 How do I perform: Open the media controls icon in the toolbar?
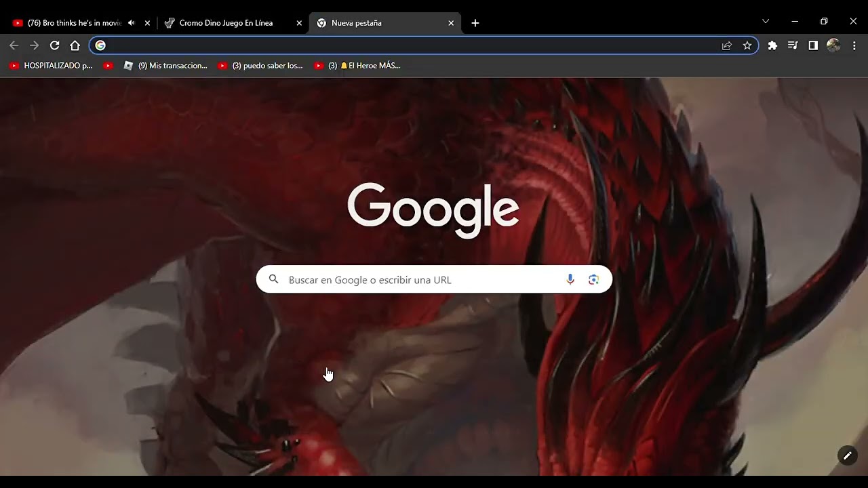793,45
